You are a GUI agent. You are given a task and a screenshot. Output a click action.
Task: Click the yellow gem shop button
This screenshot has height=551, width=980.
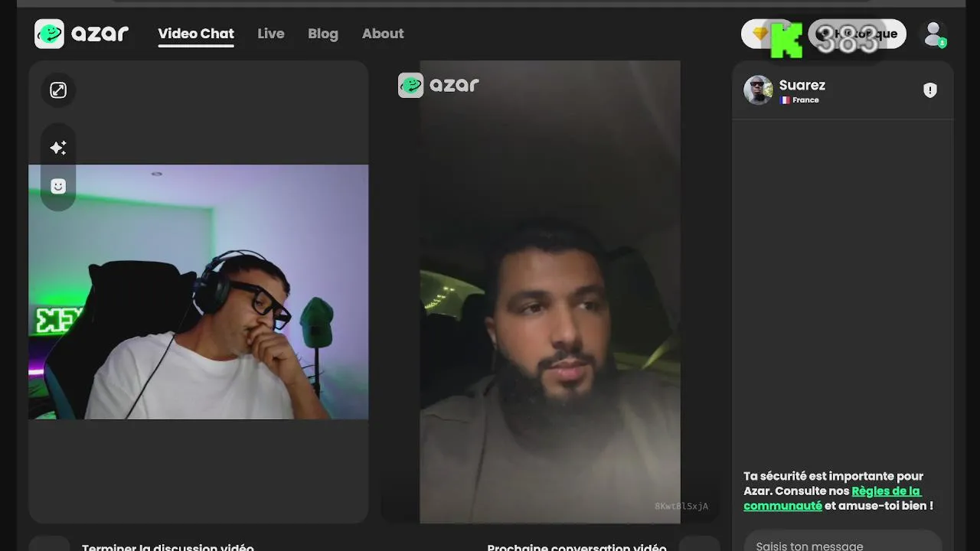tap(760, 34)
